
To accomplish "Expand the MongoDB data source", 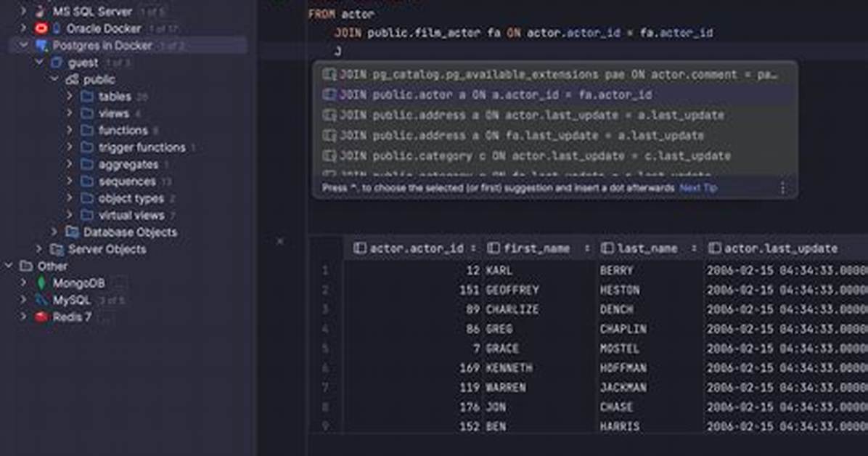I will tap(22, 282).
